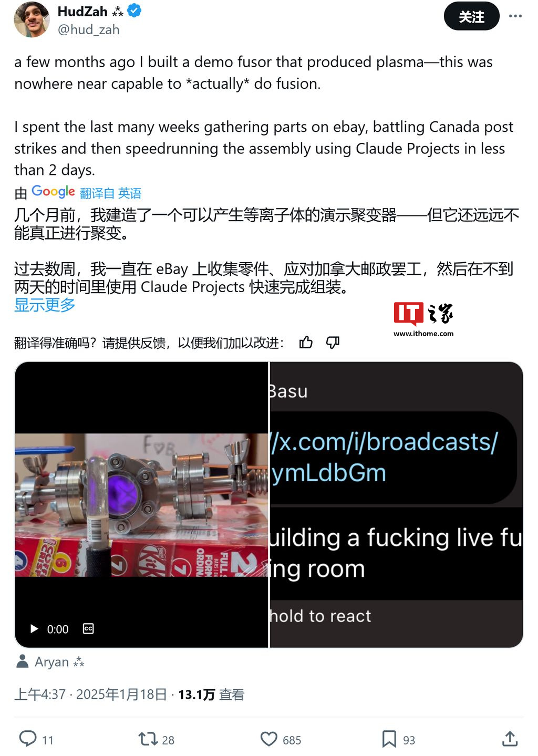Open tagged user Aryan
Screen dimensions: 538x756
[50, 662]
